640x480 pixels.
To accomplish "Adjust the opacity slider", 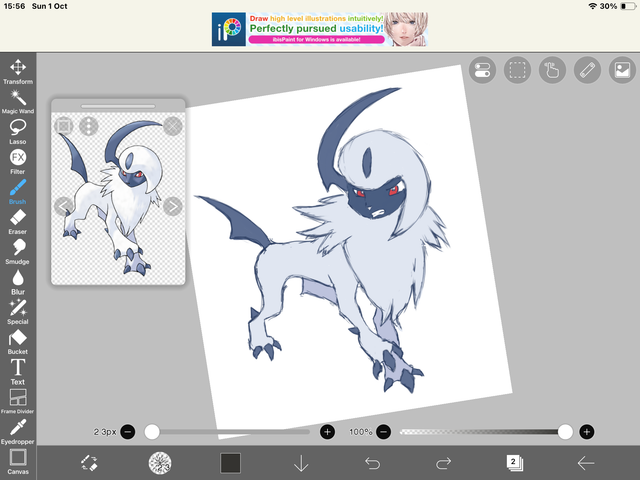I will (x=486, y=432).
